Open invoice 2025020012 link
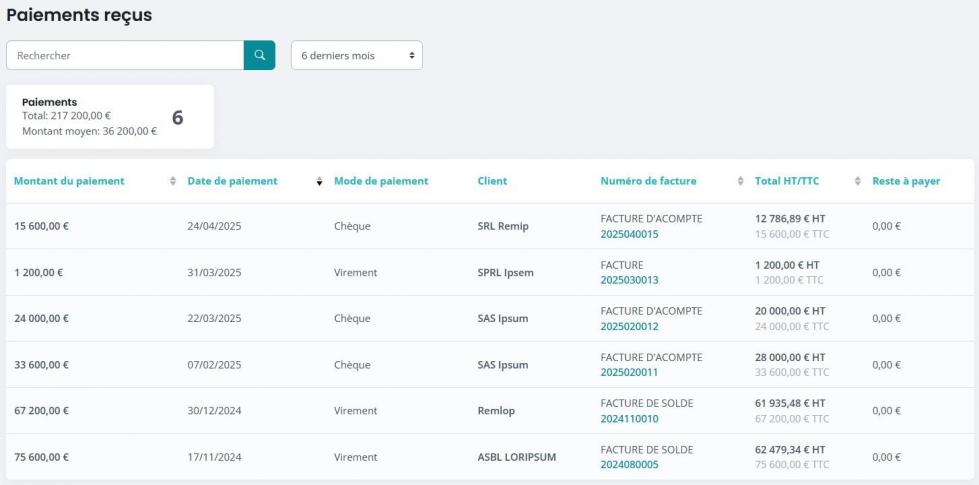This screenshot has width=979, height=485. (x=629, y=326)
